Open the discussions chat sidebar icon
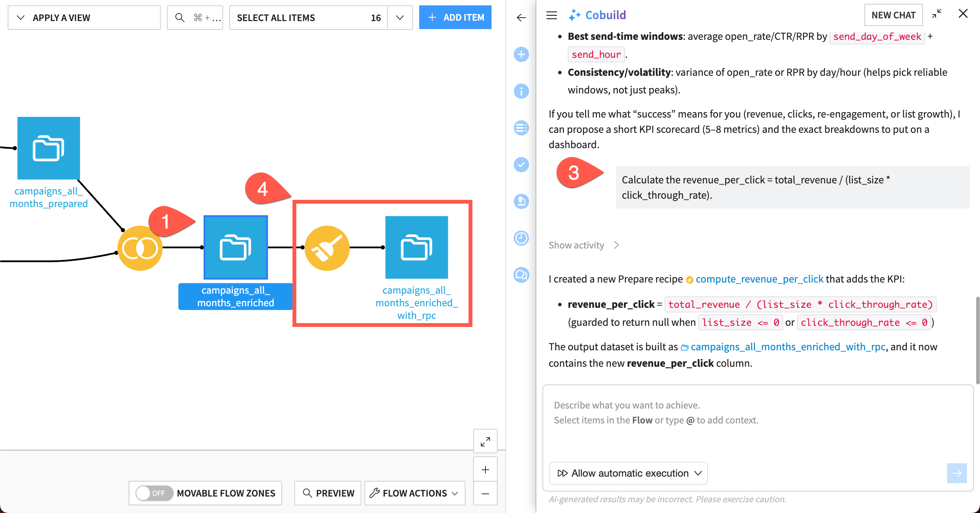The image size is (980, 513). 521,275
